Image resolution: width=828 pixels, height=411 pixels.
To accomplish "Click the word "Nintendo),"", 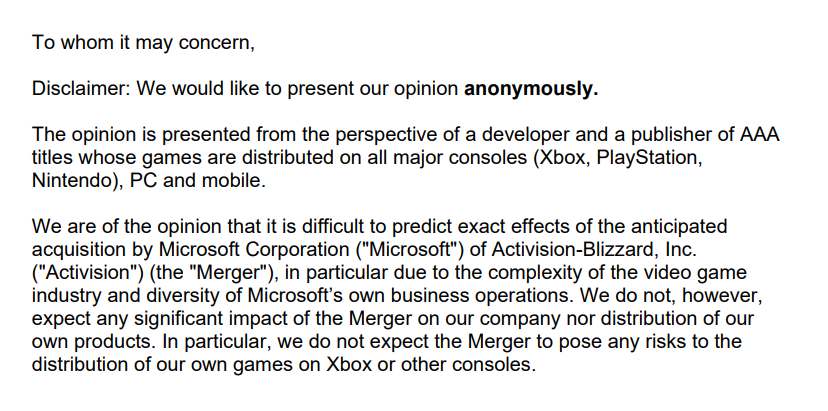I will click(78, 181).
